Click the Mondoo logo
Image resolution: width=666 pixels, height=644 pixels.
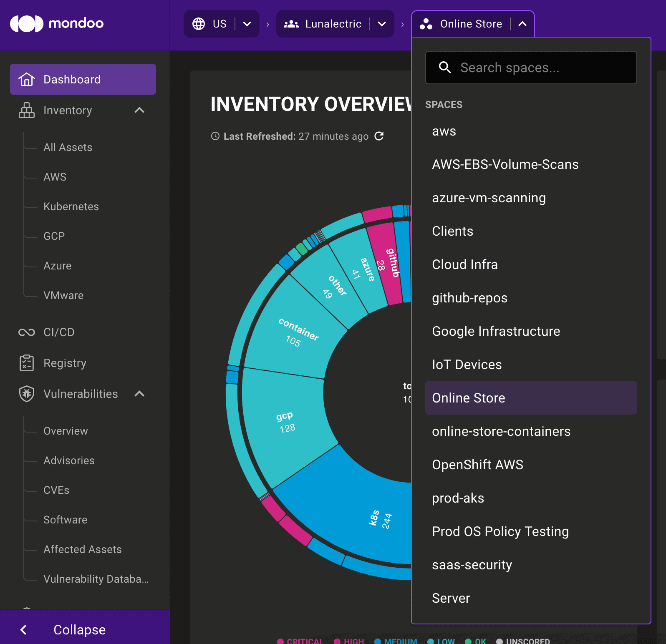coord(57,23)
